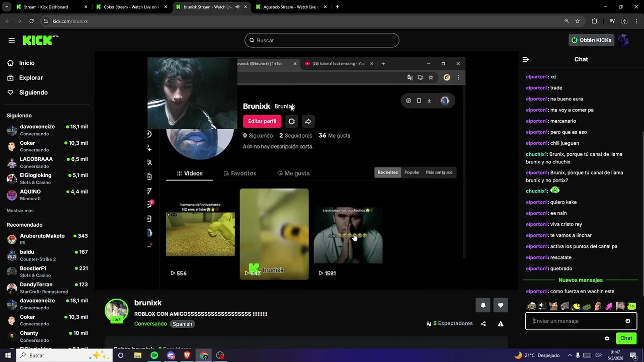Switch to Agusbob Stream browser tab
Screen dimensions: 644x362
pos(291,7)
